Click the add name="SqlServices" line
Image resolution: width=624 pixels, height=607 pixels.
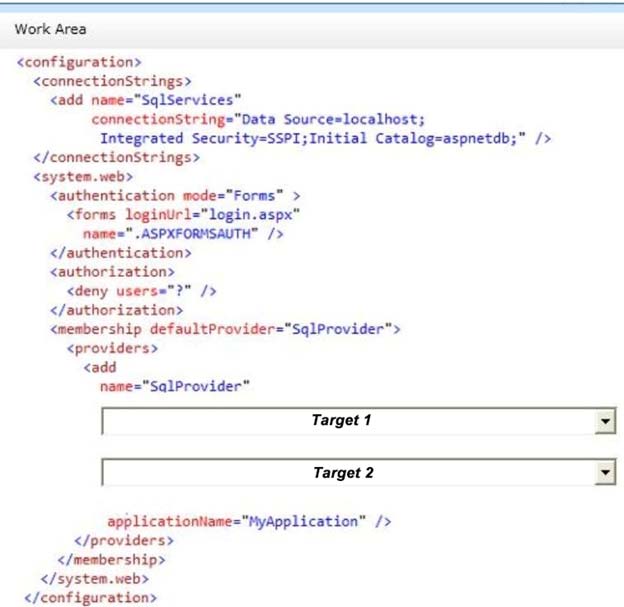[146, 100]
